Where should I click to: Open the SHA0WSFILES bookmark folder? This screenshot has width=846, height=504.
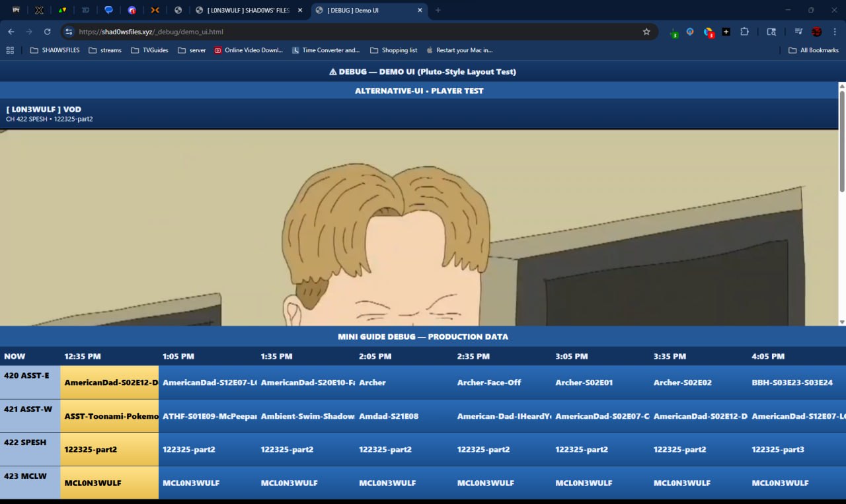point(55,50)
